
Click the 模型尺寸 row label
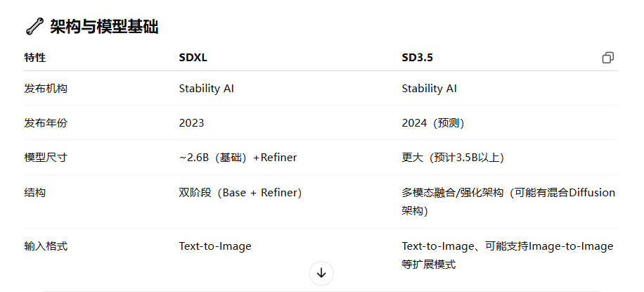coord(46,158)
